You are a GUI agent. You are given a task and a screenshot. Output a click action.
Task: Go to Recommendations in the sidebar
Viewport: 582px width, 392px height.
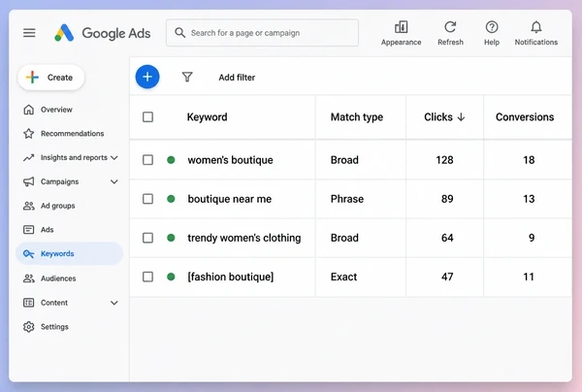73,134
